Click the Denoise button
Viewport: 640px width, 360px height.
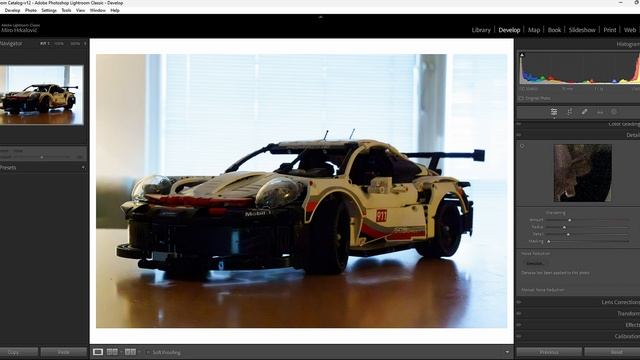click(535, 264)
